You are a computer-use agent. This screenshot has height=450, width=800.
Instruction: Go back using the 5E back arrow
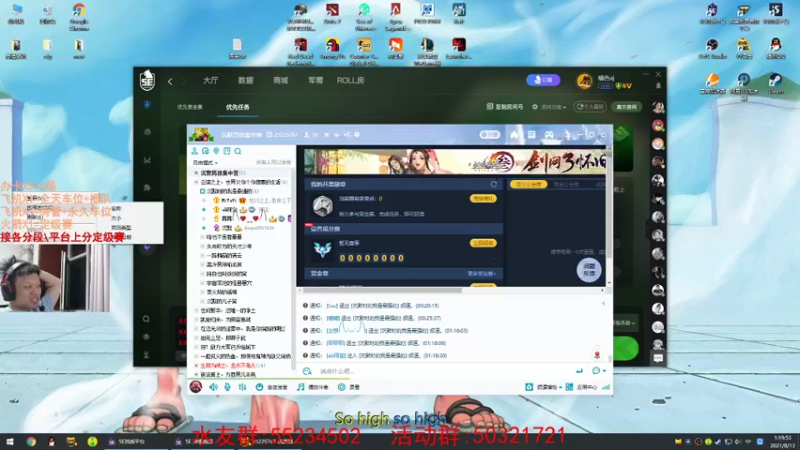[170, 81]
